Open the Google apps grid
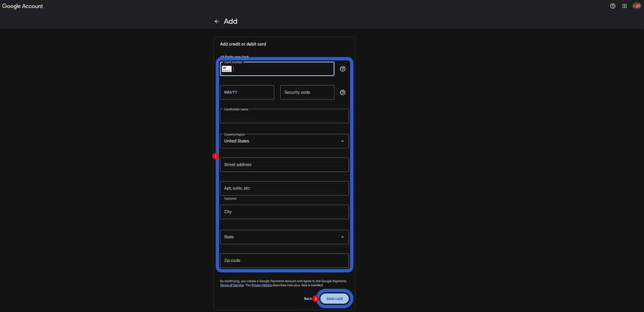The height and width of the screenshot is (312, 644). click(624, 6)
